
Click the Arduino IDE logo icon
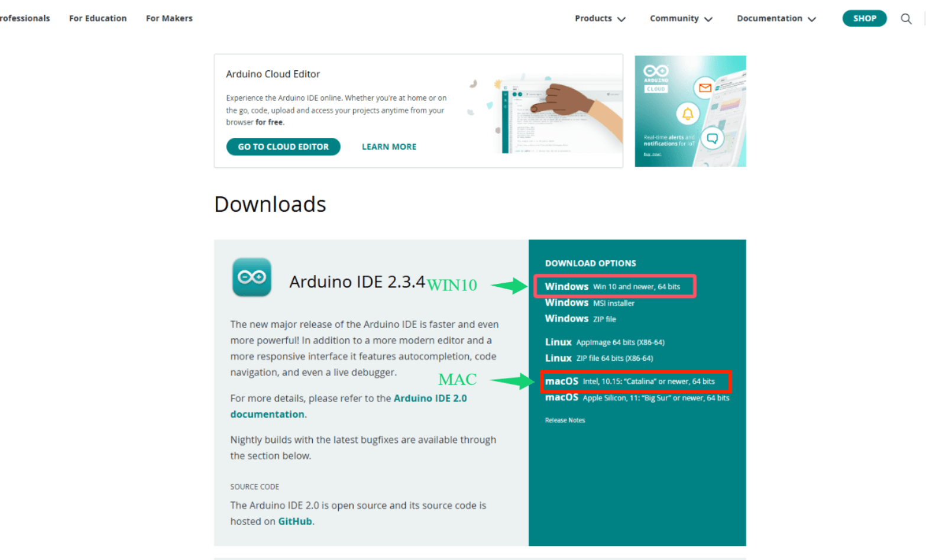coord(252,277)
